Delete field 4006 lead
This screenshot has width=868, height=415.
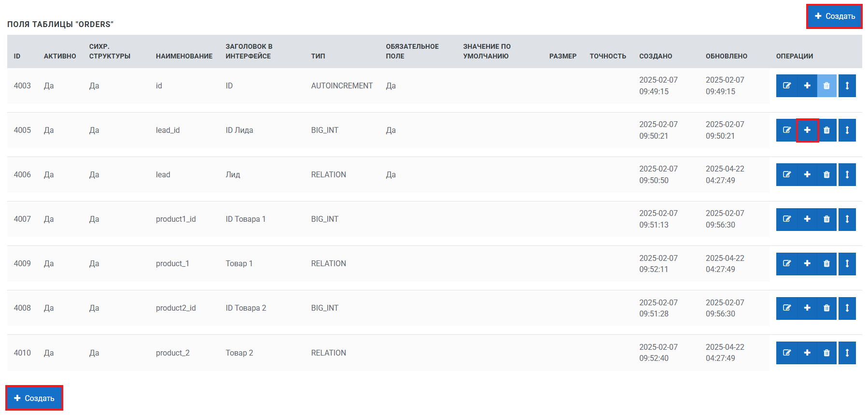(826, 174)
